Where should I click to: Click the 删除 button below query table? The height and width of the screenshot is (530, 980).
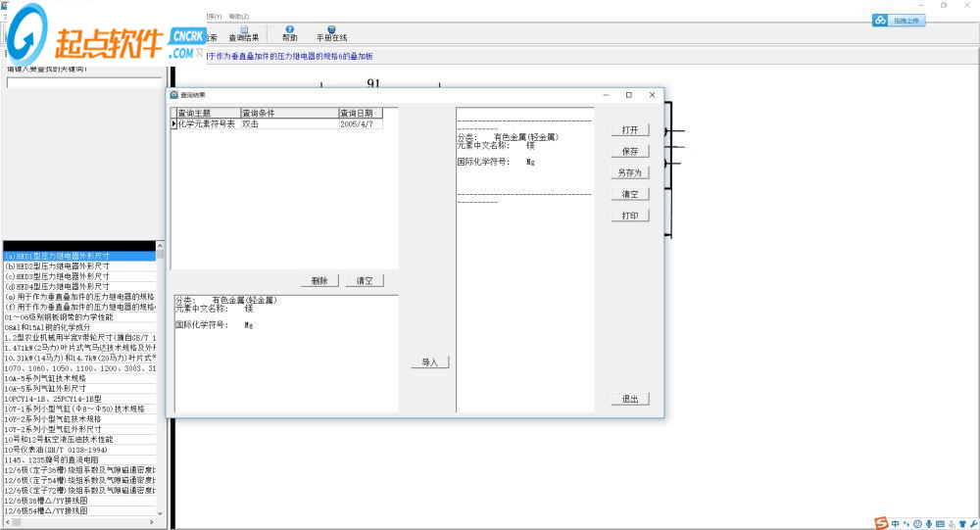coord(319,280)
